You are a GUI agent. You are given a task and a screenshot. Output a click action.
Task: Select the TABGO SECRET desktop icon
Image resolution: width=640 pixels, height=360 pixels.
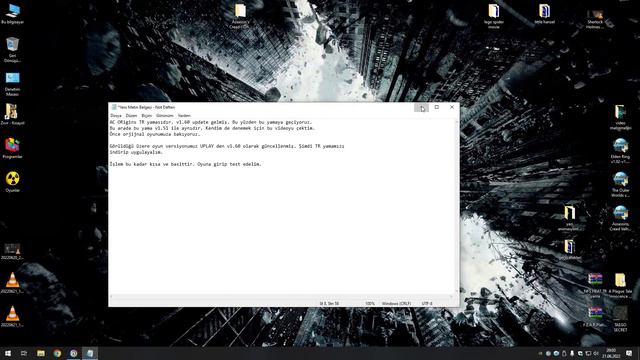620,319
